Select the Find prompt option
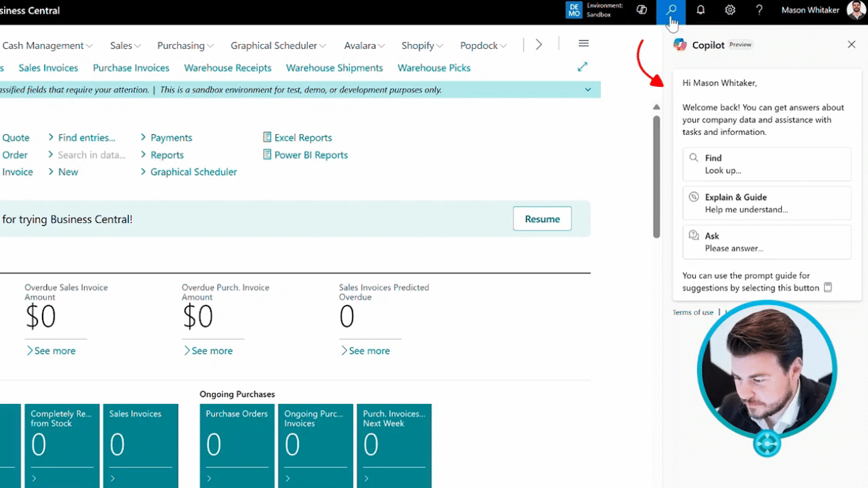 [x=767, y=164]
